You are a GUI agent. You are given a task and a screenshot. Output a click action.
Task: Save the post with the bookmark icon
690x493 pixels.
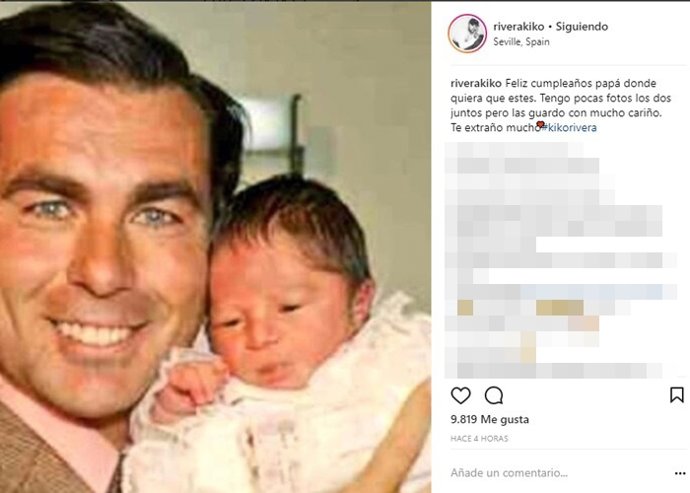click(x=677, y=395)
